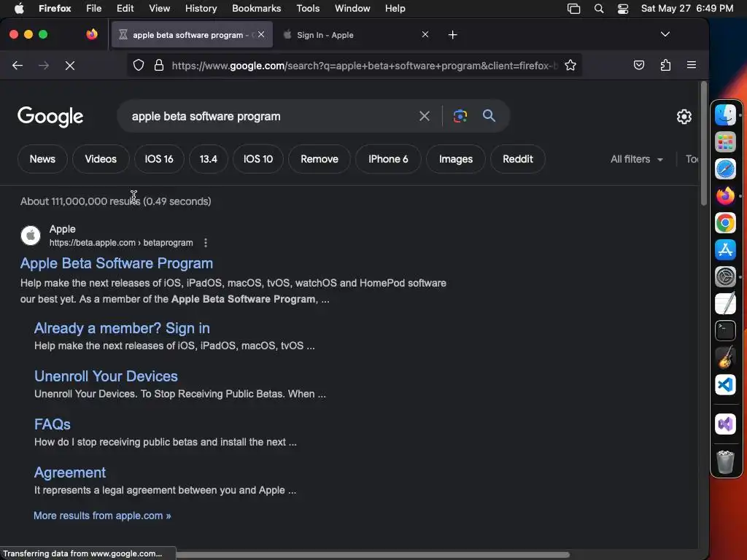The image size is (747, 560).
Task: Open Control Center in menu bar
Action: [x=623, y=9]
